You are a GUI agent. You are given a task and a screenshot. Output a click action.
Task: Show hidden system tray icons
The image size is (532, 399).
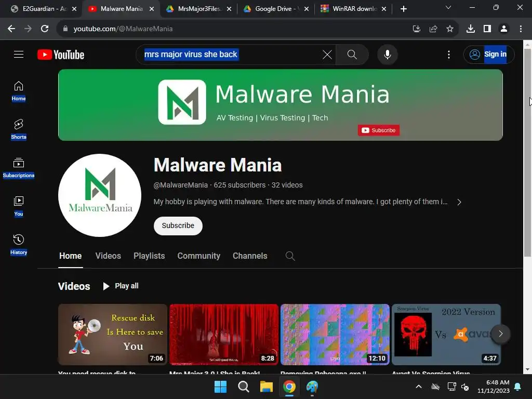click(419, 387)
